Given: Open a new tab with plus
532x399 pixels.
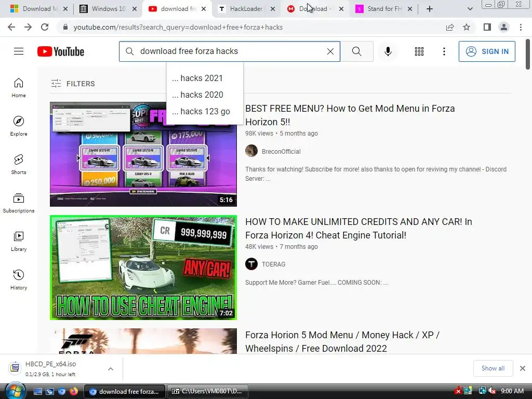Looking at the screenshot, I should coord(430,9).
